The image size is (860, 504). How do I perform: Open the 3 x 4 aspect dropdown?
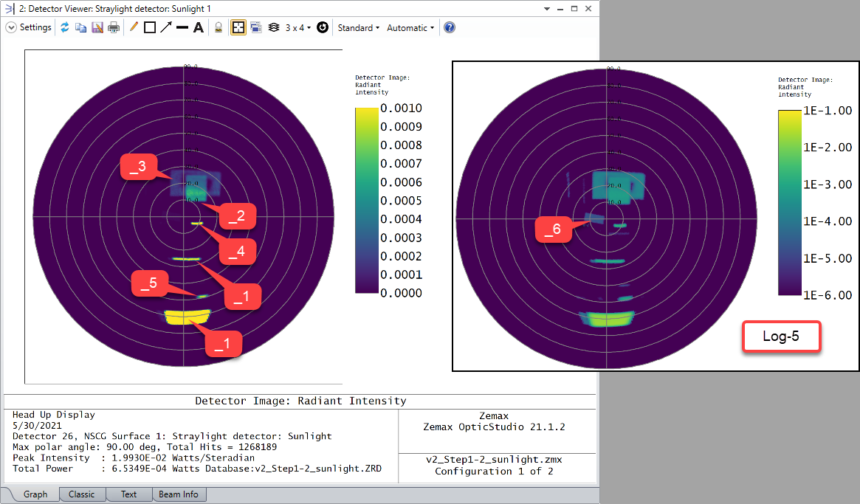[297, 27]
